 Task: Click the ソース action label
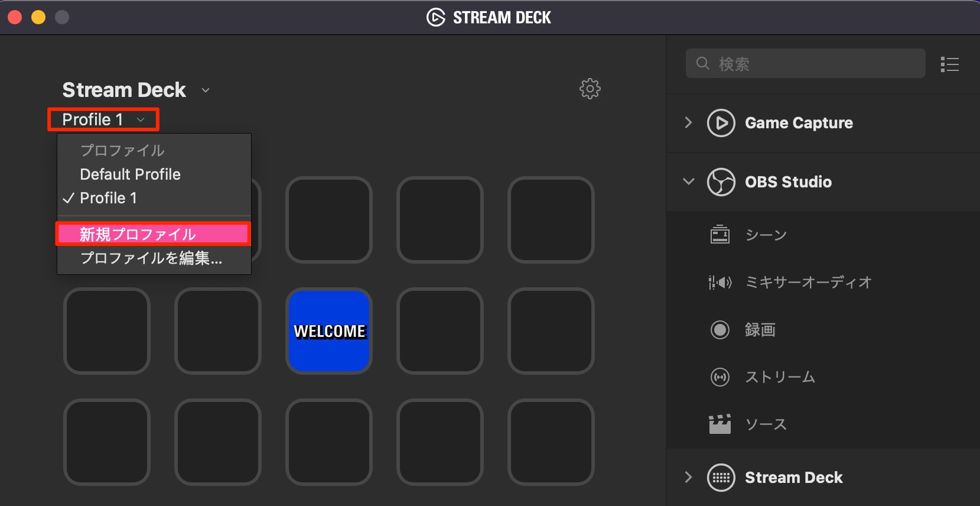766,424
